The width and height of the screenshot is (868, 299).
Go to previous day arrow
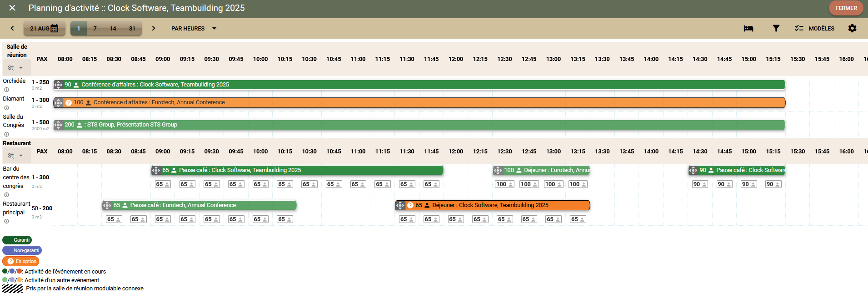12,28
